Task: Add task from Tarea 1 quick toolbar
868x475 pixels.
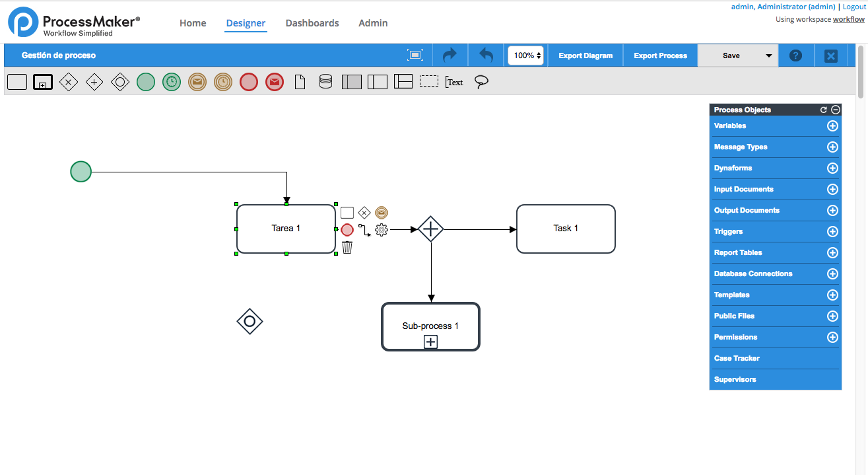Action: pos(347,213)
